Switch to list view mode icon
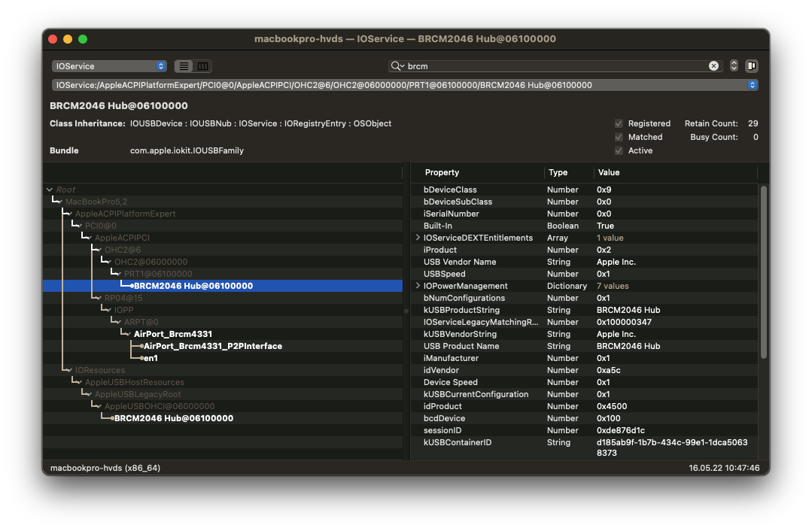The width and height of the screenshot is (812, 531). (x=184, y=66)
